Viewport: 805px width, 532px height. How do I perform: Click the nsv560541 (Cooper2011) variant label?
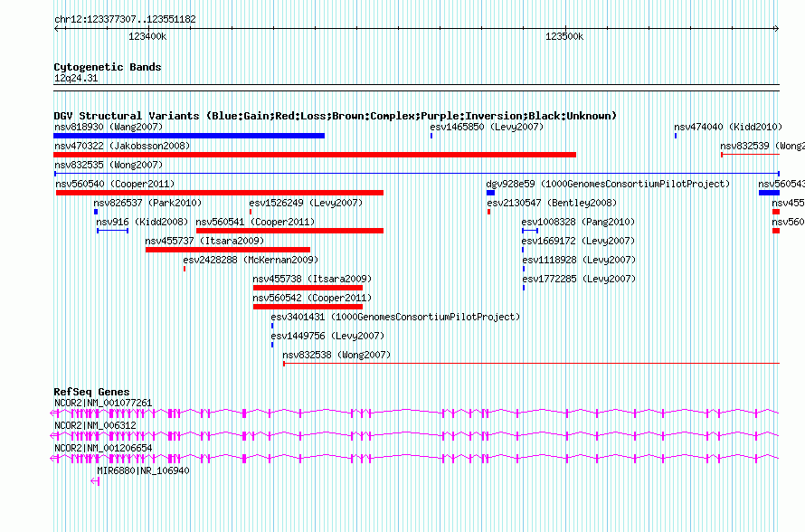pos(255,222)
